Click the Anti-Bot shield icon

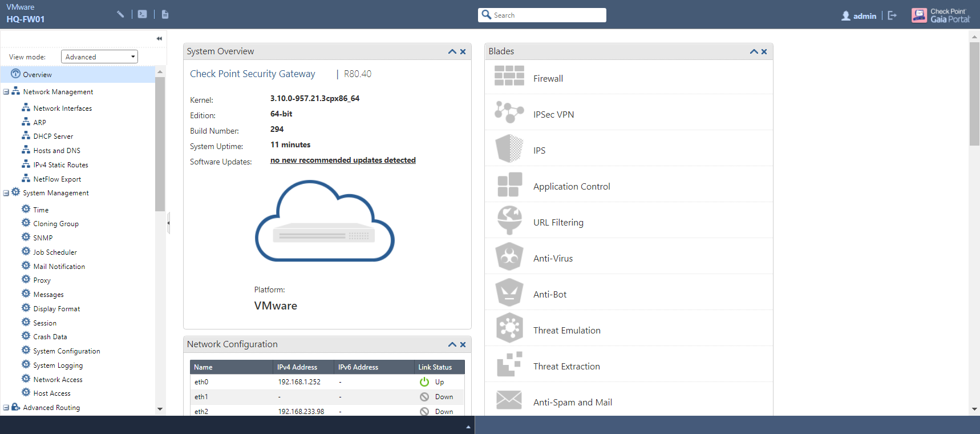tap(509, 292)
